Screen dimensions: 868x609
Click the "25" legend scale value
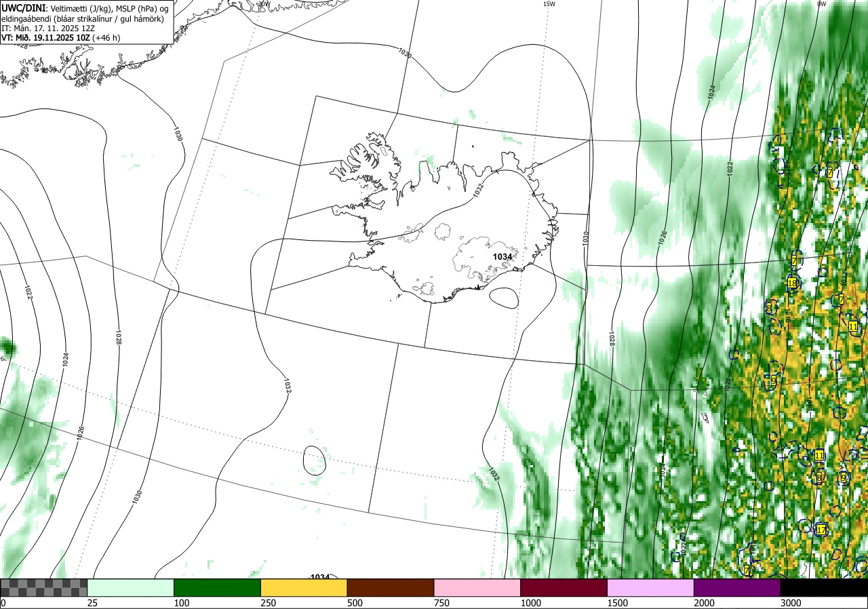coord(93,603)
